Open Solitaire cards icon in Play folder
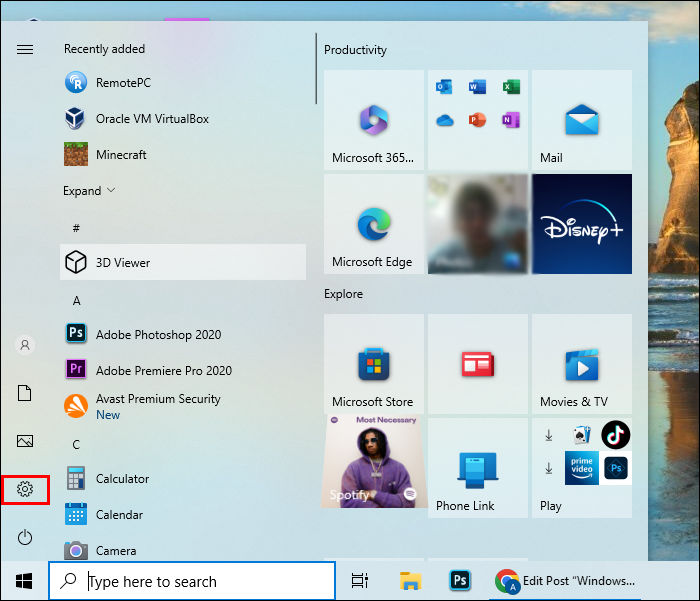This screenshot has height=601, width=700. 582,434
